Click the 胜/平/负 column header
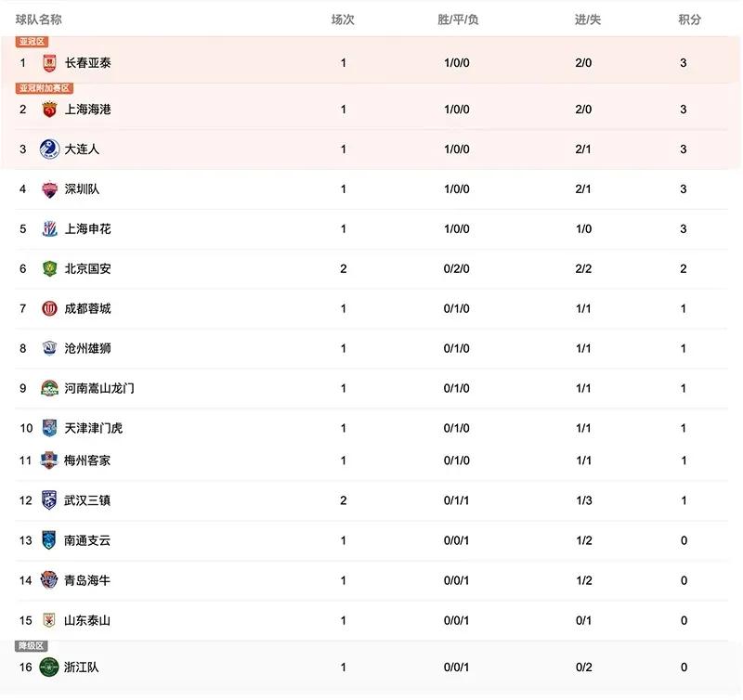Viewport: 743px width, 700px height. click(x=457, y=19)
